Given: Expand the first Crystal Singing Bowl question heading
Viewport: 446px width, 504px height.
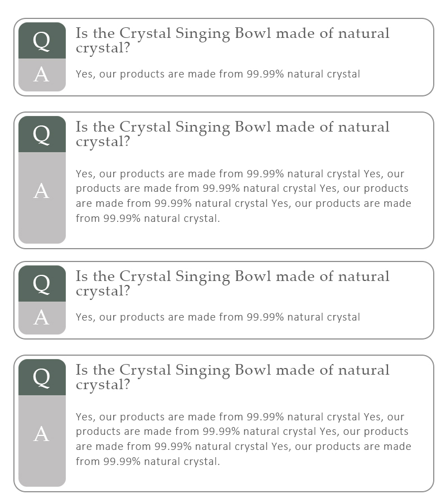Looking at the screenshot, I should click(232, 41).
